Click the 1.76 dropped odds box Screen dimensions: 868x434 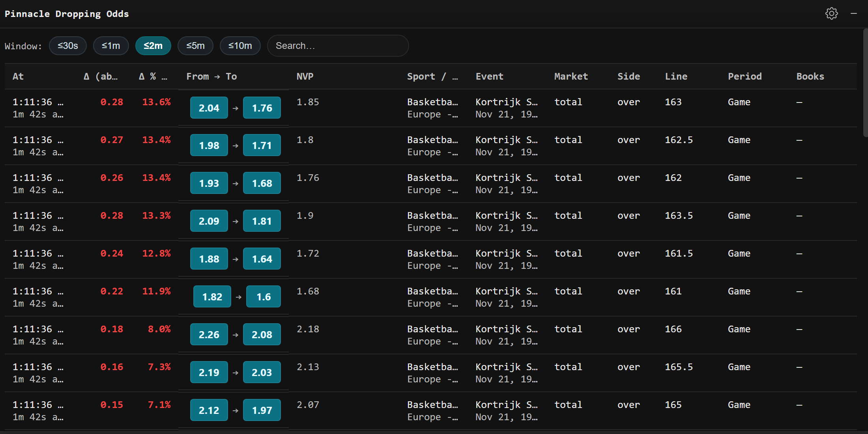[262, 108]
